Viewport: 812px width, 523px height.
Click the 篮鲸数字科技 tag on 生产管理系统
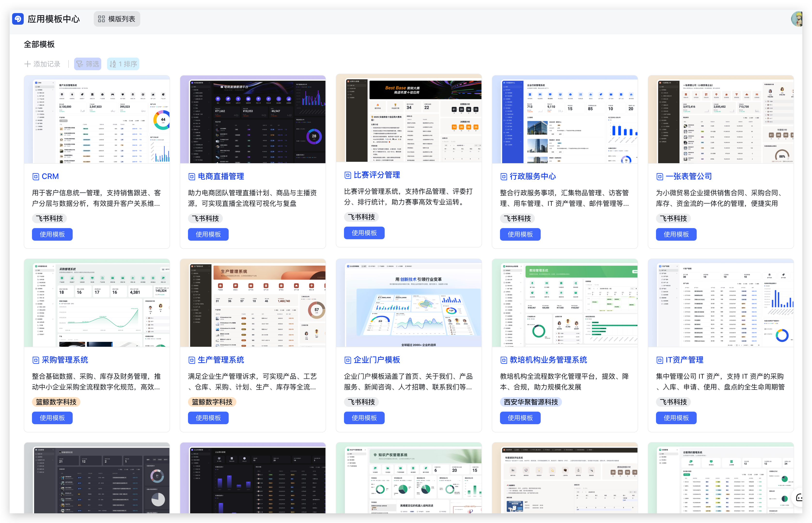[212, 402]
